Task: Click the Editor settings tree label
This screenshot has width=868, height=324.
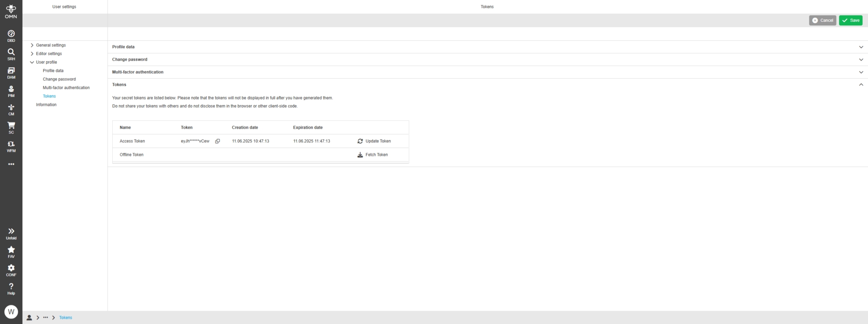Action: 49,54
